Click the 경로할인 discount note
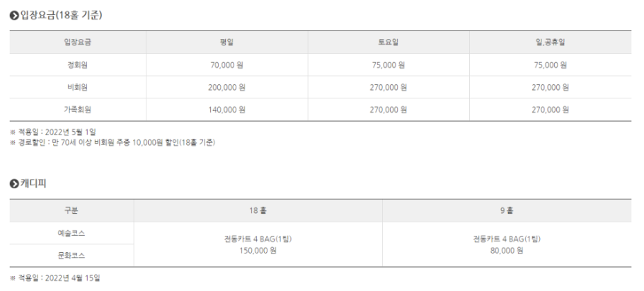644x291 pixels. (x=113, y=142)
